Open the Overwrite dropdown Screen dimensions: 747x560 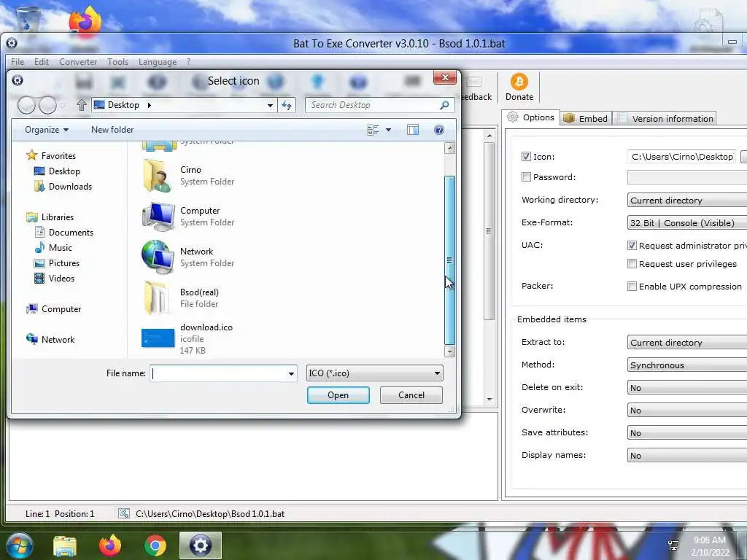(687, 411)
